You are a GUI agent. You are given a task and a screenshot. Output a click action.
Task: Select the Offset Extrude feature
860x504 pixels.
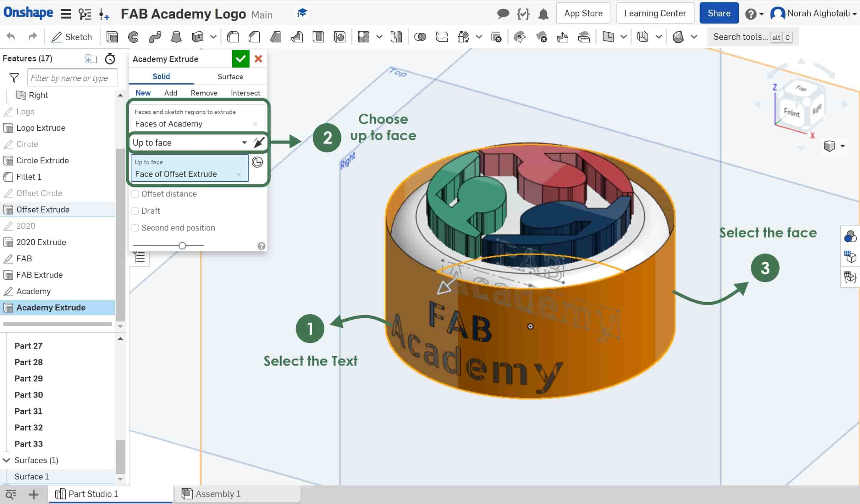point(58,209)
